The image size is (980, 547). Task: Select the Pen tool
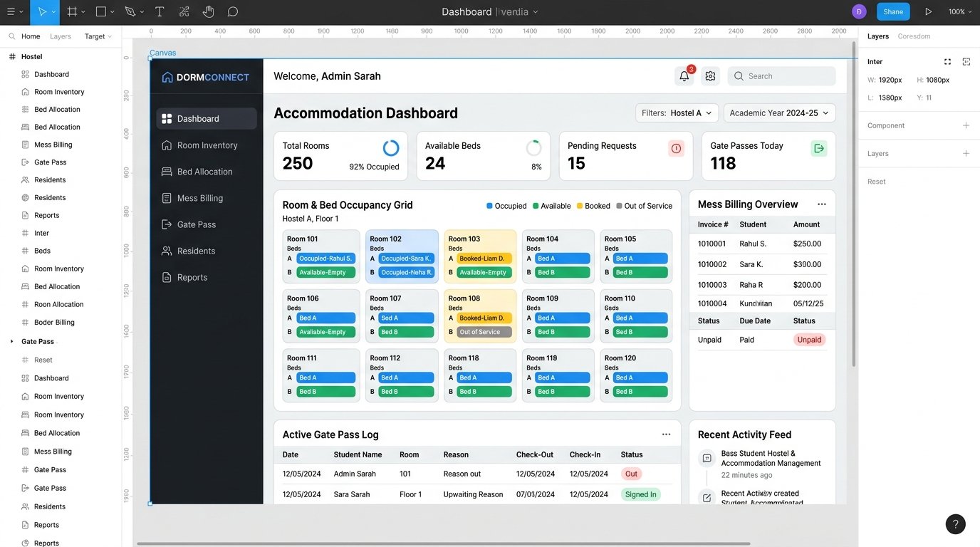click(x=130, y=12)
